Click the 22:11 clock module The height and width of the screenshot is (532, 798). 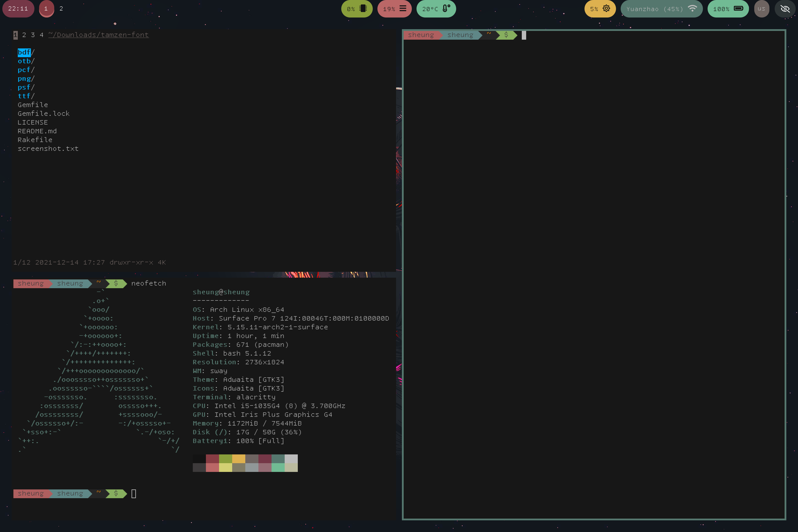coord(18,9)
